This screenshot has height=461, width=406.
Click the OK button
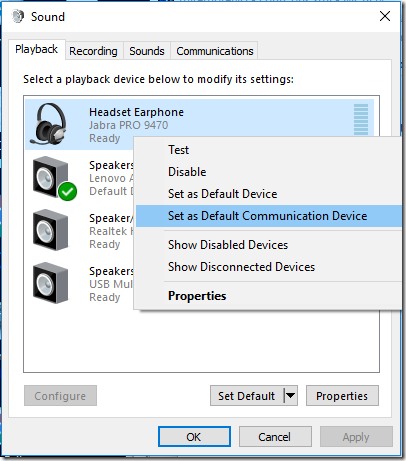[194, 437]
